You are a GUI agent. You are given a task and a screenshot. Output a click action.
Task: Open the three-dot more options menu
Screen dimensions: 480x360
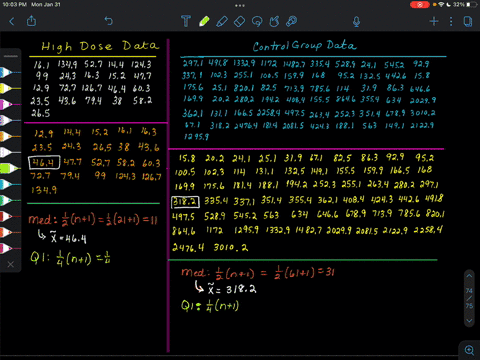(451, 22)
